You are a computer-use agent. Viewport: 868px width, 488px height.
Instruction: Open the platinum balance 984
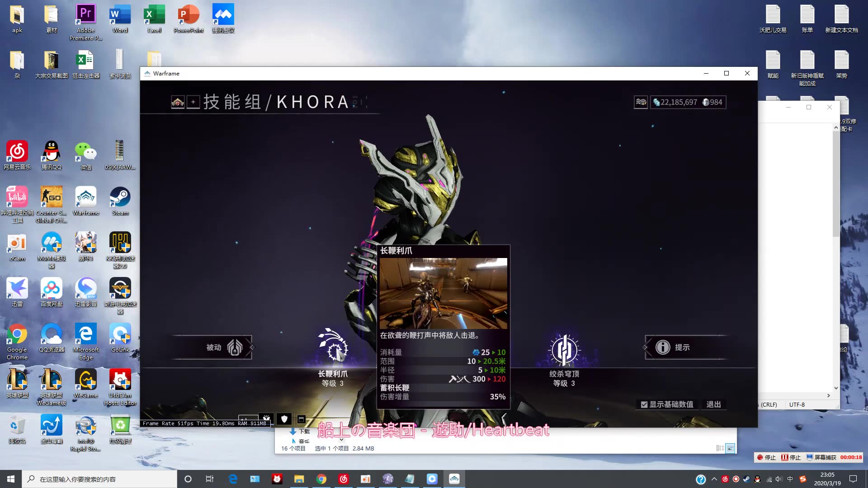[x=712, y=102]
